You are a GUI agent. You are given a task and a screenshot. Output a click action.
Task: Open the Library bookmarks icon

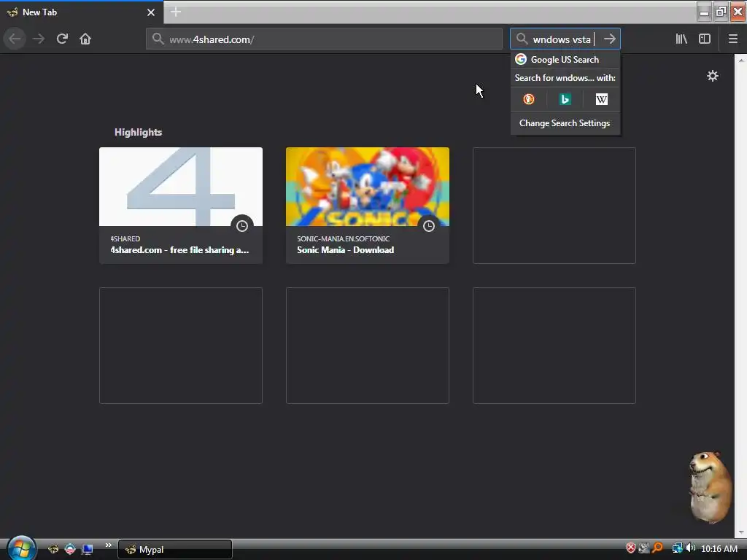point(681,39)
